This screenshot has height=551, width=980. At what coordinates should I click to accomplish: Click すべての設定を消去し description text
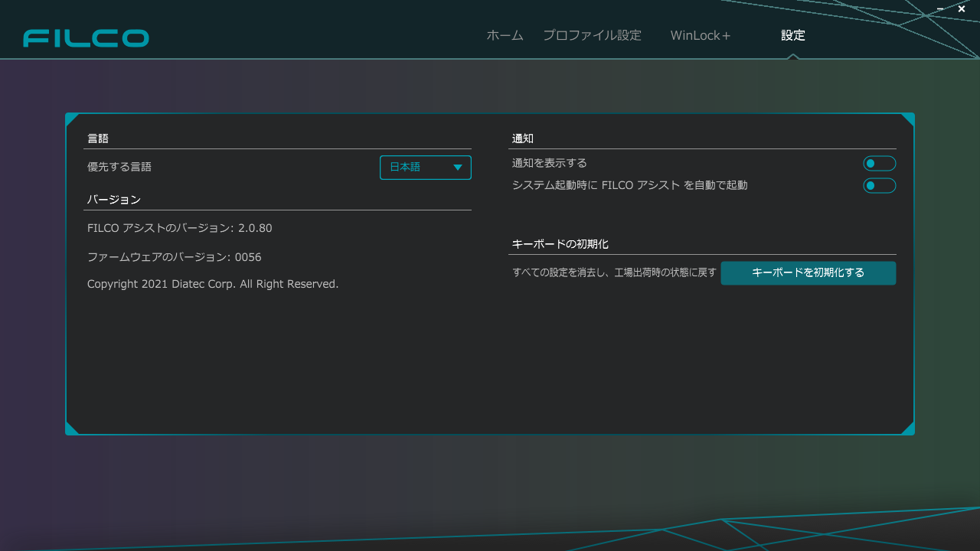pyautogui.click(x=614, y=272)
